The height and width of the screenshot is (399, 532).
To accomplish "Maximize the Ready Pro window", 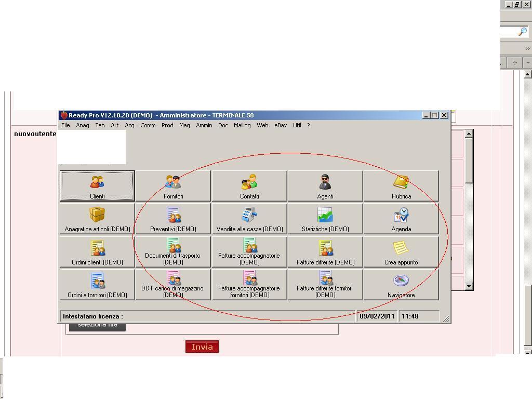I will pyautogui.click(x=435, y=115).
